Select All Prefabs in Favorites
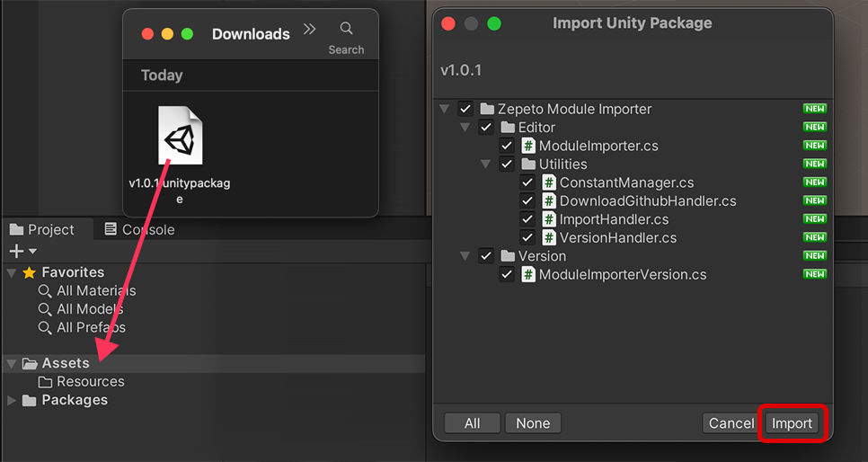Screen dimensions: 868x462 point(92,327)
